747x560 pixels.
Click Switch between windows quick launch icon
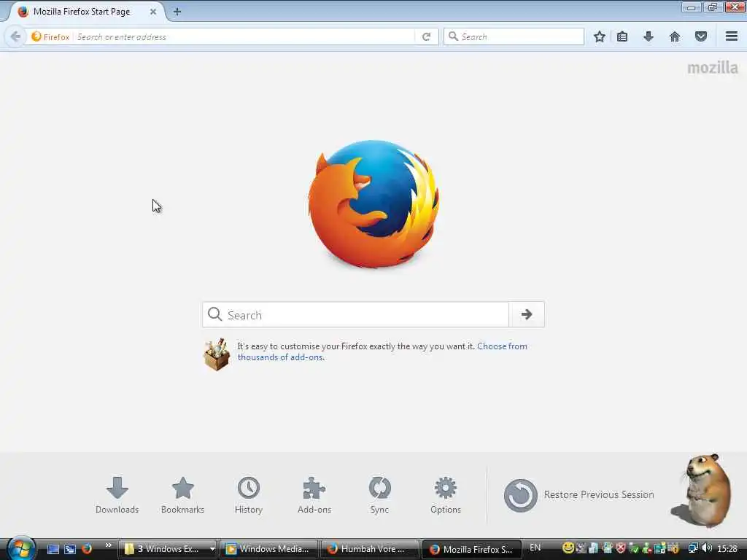click(70, 549)
